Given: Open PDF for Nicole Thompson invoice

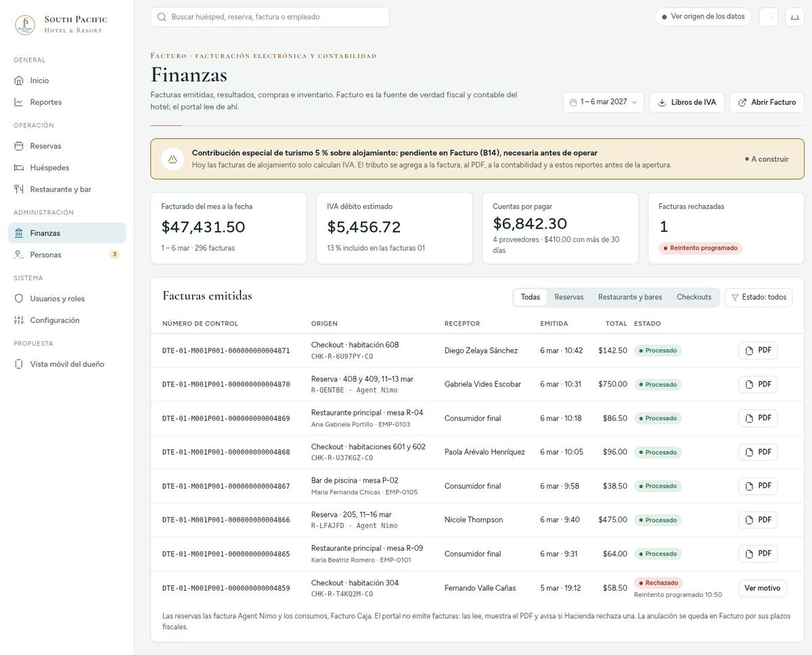Looking at the screenshot, I should click(x=758, y=520).
